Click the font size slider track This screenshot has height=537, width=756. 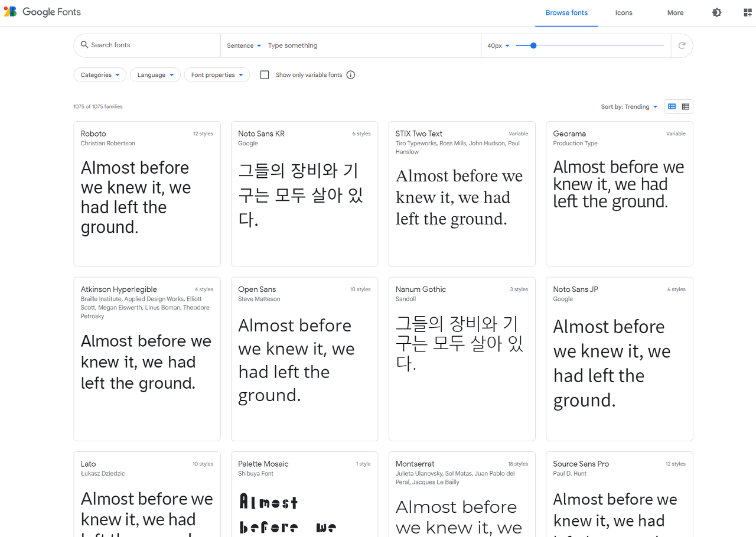[x=589, y=45]
